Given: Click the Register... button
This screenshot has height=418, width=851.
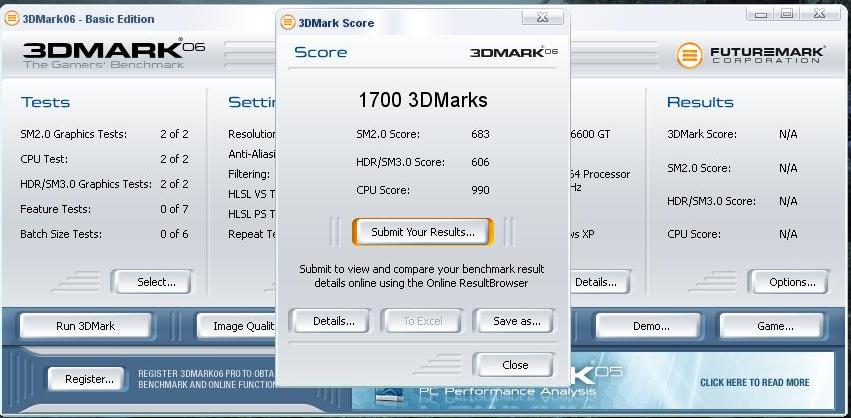Looking at the screenshot, I should (x=89, y=379).
